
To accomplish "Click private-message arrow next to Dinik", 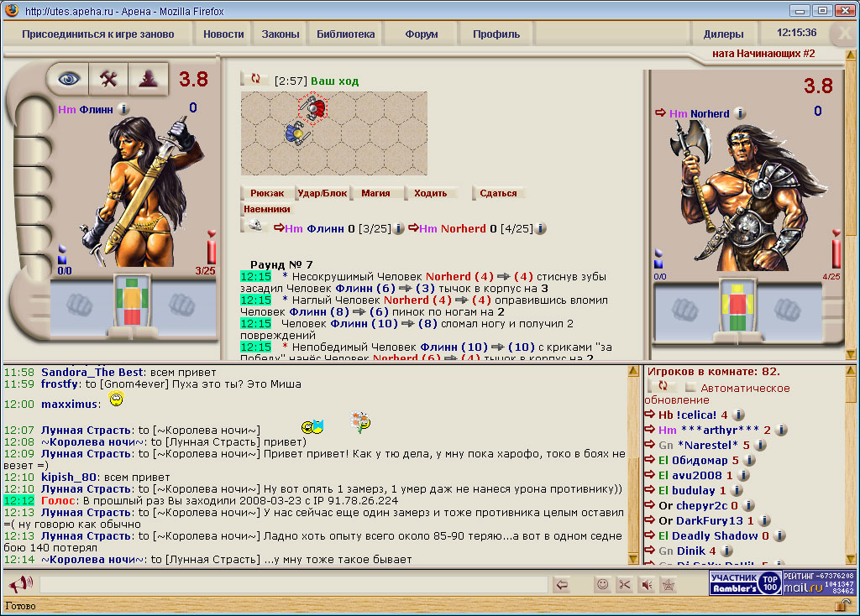I will [649, 551].
